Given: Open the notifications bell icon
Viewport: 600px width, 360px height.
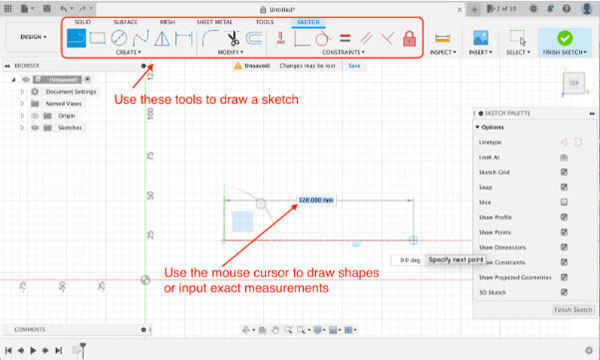Looking at the screenshot, I should pyautogui.click(x=550, y=9).
